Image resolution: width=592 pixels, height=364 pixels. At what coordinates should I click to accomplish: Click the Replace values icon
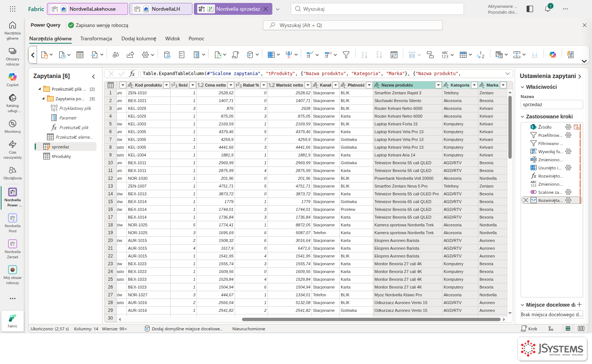pyautogui.click(x=481, y=55)
